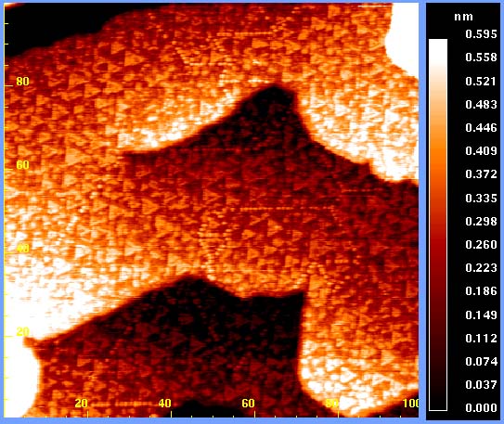Image resolution: width=504 pixels, height=424 pixels.
Task: Click the 0.037 scale value
Action: point(481,385)
